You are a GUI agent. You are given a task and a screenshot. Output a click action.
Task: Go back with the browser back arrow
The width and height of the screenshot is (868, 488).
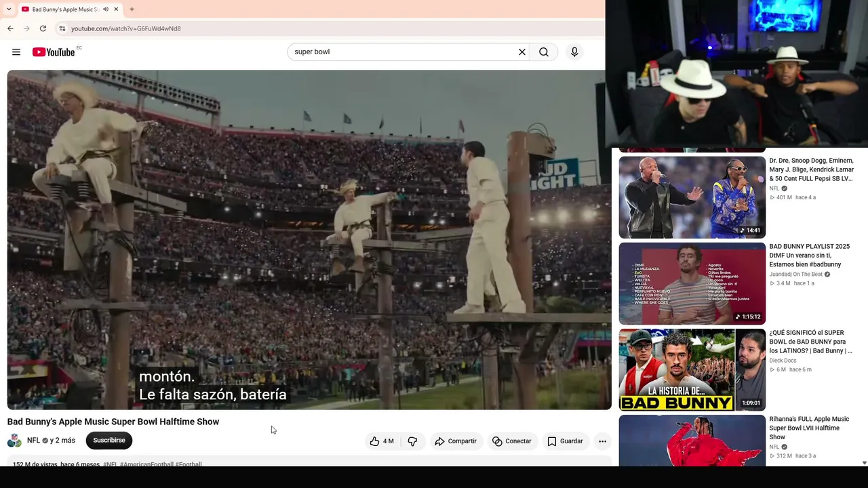pos(10,28)
